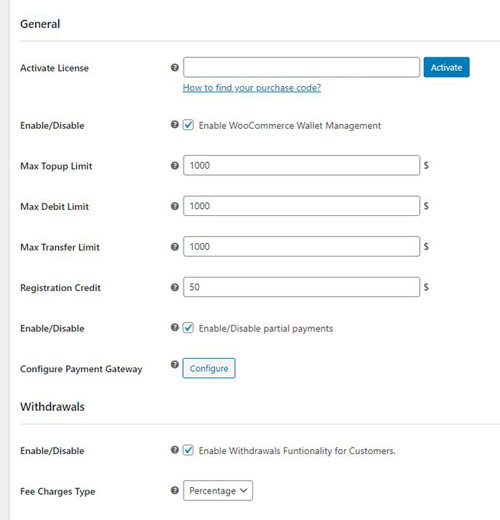Uncheck Enable/Disable partial payments checkbox

tap(188, 328)
